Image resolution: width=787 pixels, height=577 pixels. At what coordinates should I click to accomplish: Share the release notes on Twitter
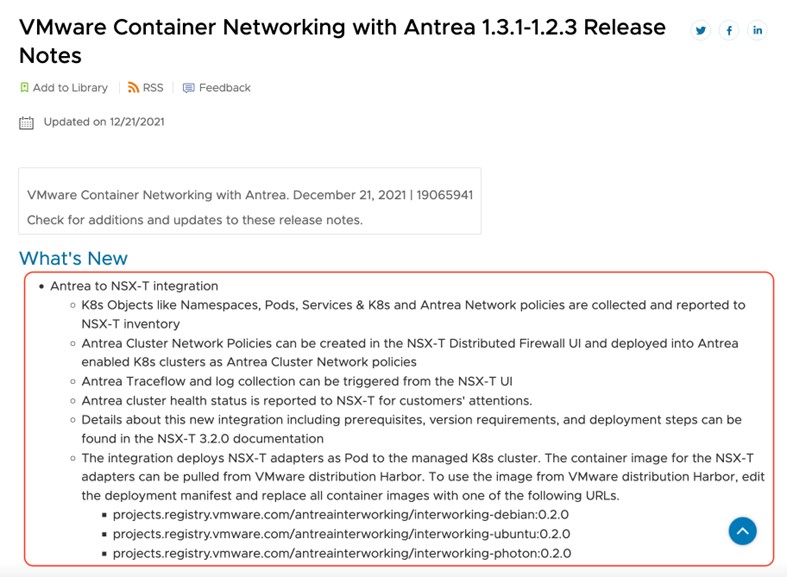[x=701, y=31]
